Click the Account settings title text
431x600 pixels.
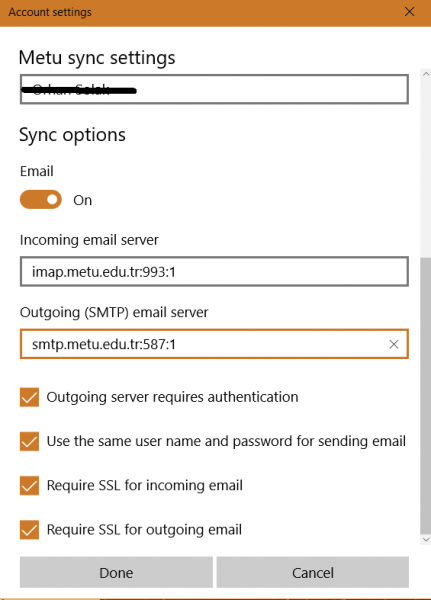click(x=50, y=12)
